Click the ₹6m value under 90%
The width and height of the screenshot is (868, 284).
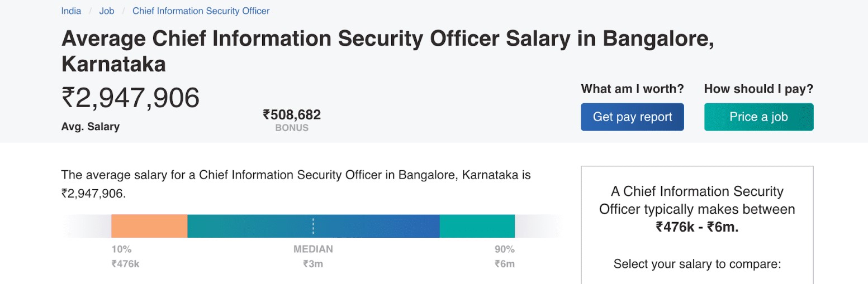(x=504, y=264)
